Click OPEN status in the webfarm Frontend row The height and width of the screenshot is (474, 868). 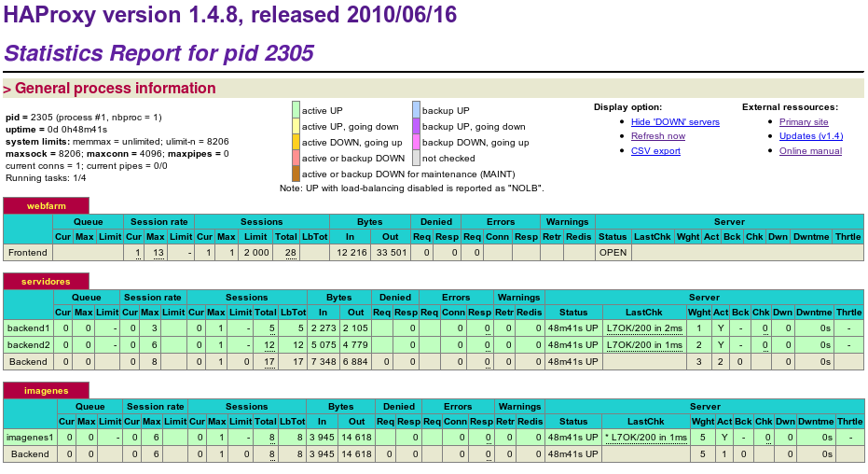pyautogui.click(x=613, y=253)
